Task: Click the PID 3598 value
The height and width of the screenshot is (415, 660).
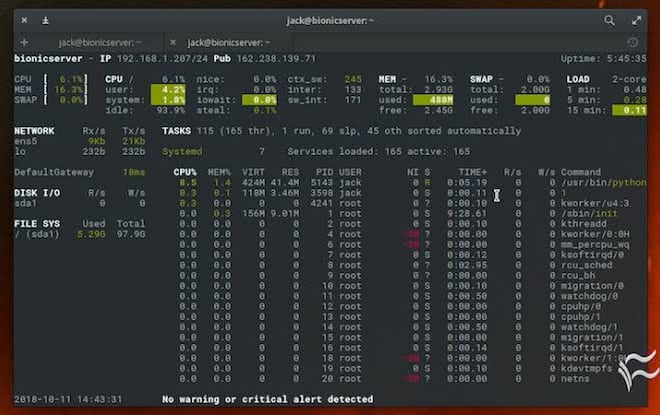Action: 322,193
